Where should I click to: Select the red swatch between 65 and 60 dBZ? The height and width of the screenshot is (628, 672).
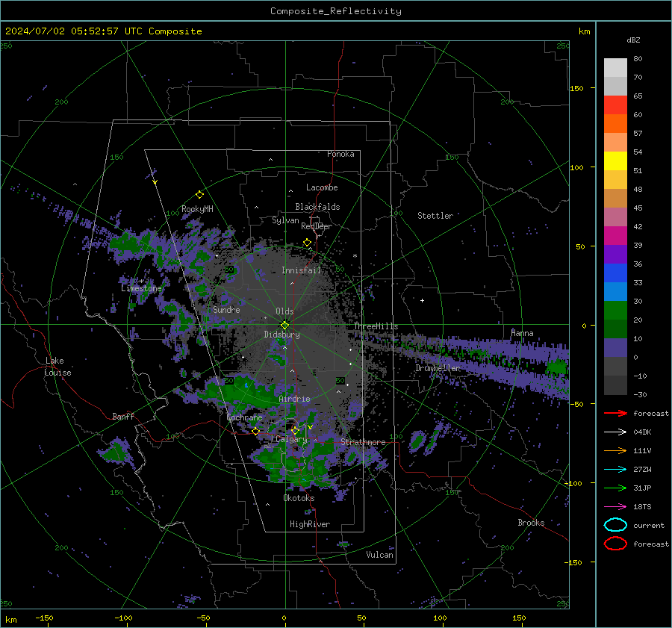tap(615, 105)
